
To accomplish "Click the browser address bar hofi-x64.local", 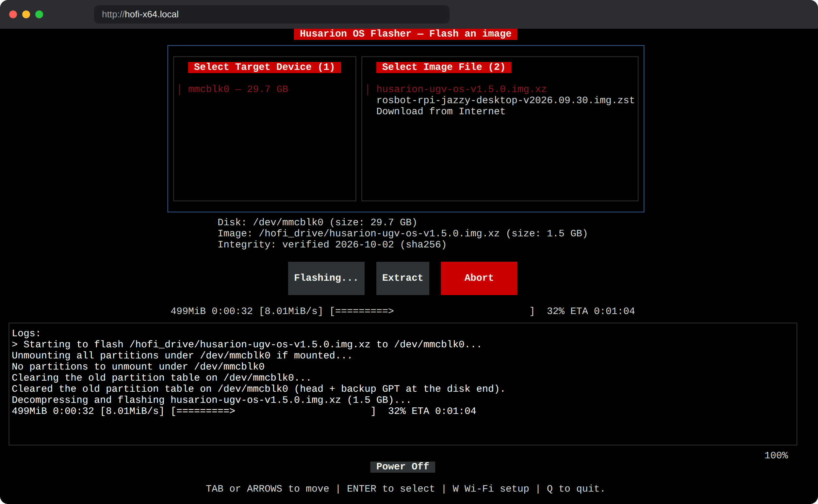I will click(x=271, y=14).
